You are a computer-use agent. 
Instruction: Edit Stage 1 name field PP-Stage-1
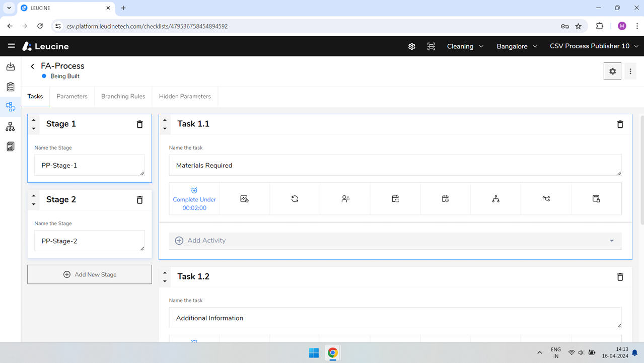(x=90, y=165)
